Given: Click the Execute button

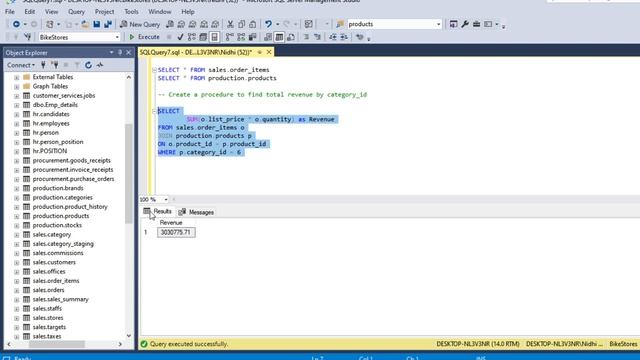Looking at the screenshot, I should pyautogui.click(x=144, y=37).
